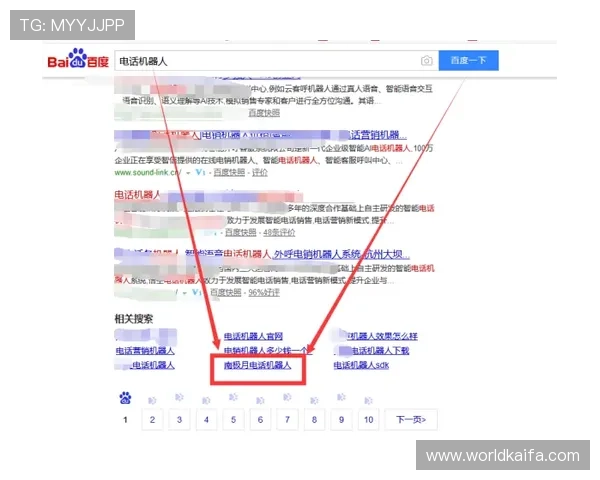Click 下一页> next page button
The image size is (600, 480).
pyautogui.click(x=411, y=420)
